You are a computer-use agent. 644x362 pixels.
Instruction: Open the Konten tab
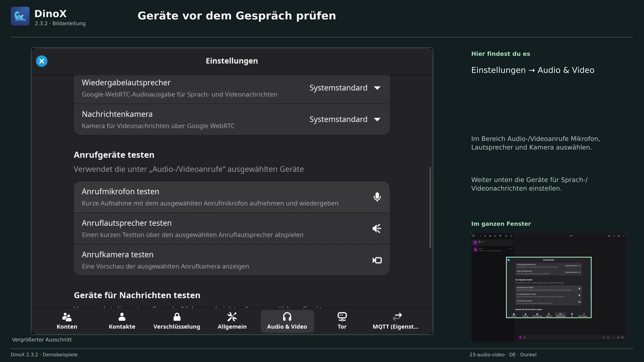pos(67,321)
